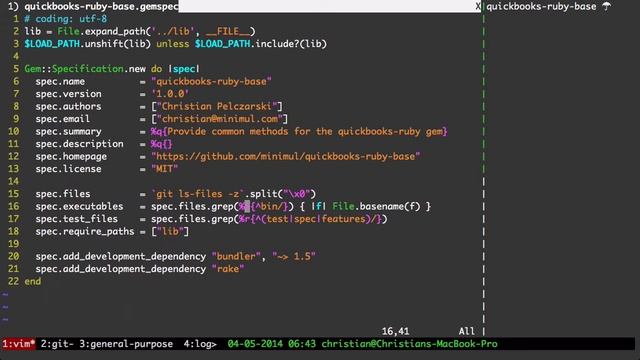The width and height of the screenshot is (640, 360).
Task: Click the "MIT" license string
Action: pos(164,169)
